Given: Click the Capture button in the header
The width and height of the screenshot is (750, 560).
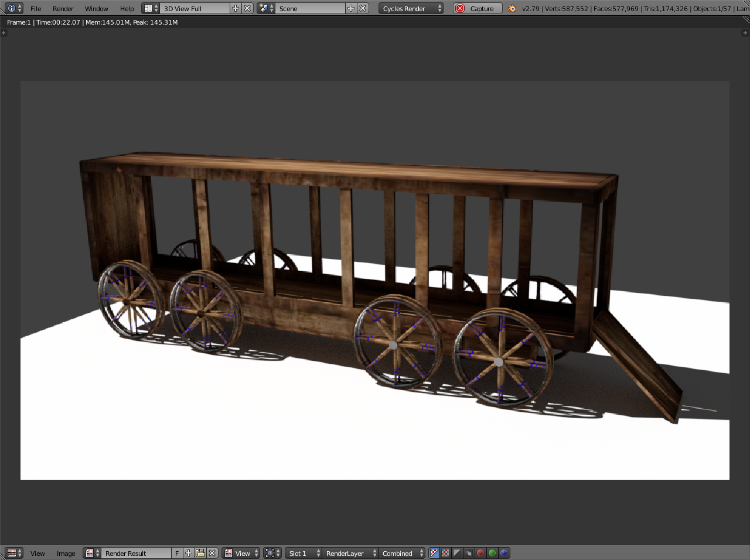Looking at the screenshot, I should [x=477, y=8].
